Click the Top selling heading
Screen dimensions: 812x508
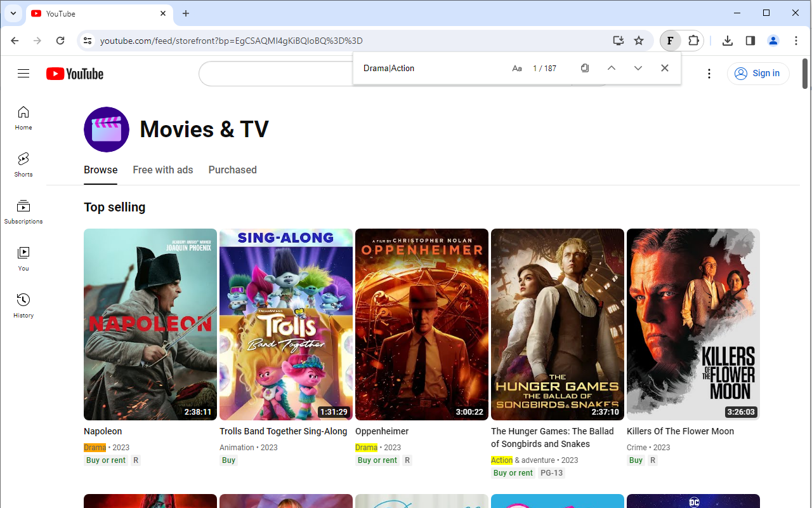click(115, 207)
